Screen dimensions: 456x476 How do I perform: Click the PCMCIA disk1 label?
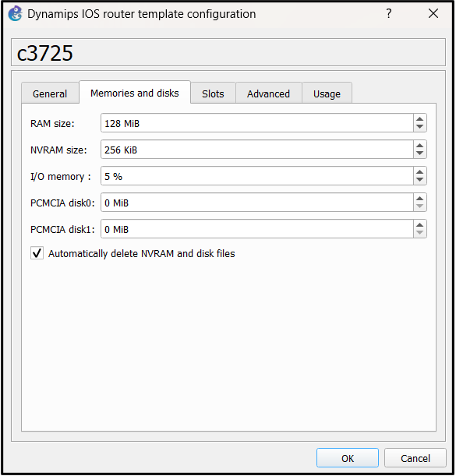[62, 229]
